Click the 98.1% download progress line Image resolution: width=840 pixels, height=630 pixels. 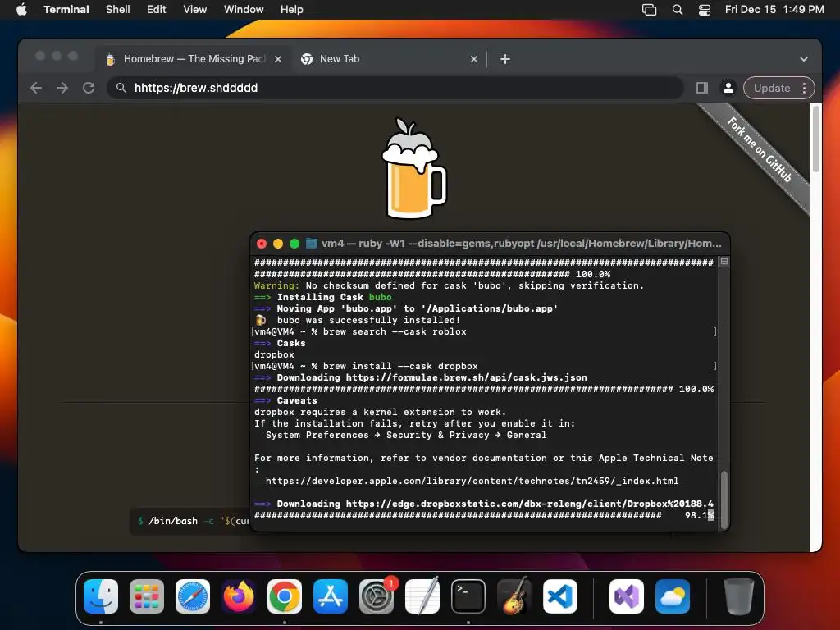pos(484,515)
